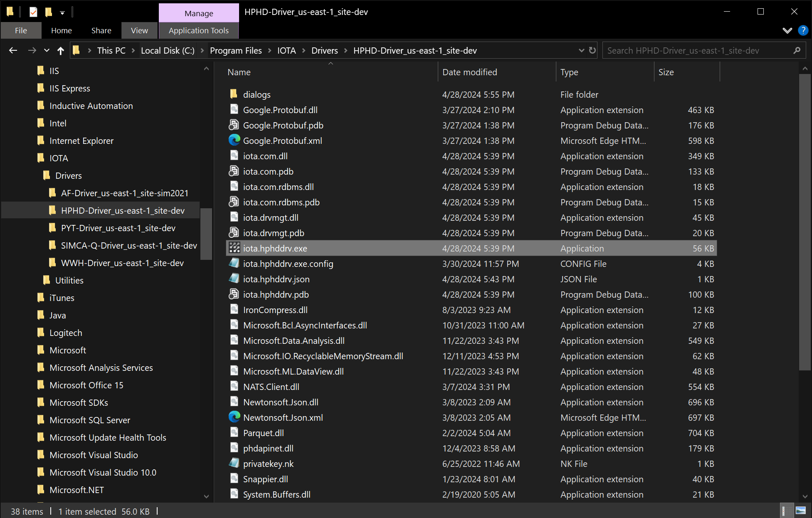
Task: Select iota.com.pdb file icon
Action: tap(234, 171)
